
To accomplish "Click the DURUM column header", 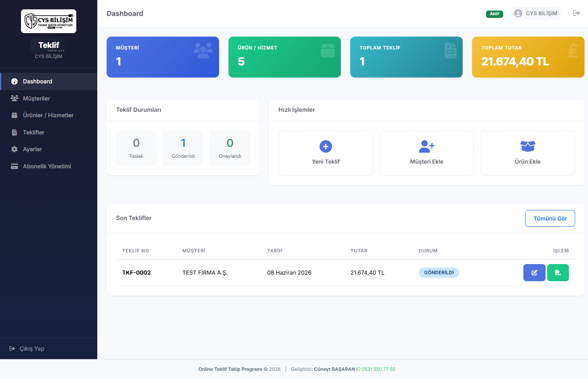I will (428, 251).
